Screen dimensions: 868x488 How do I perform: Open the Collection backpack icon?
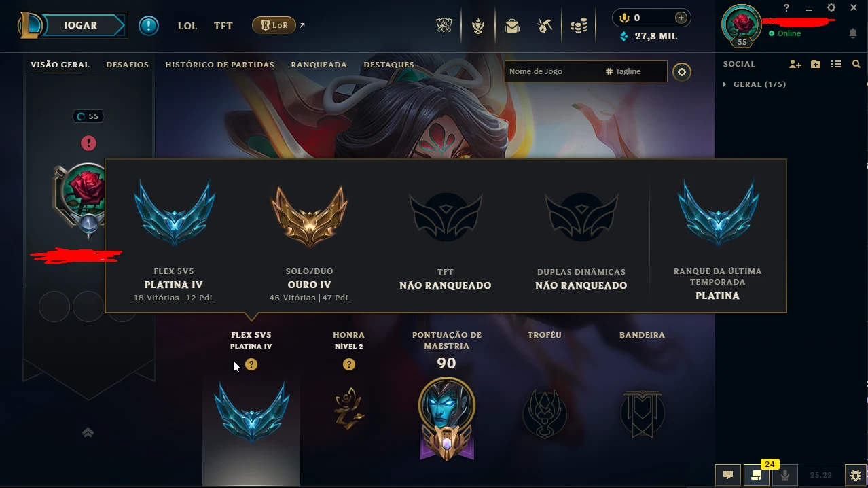coord(511,26)
